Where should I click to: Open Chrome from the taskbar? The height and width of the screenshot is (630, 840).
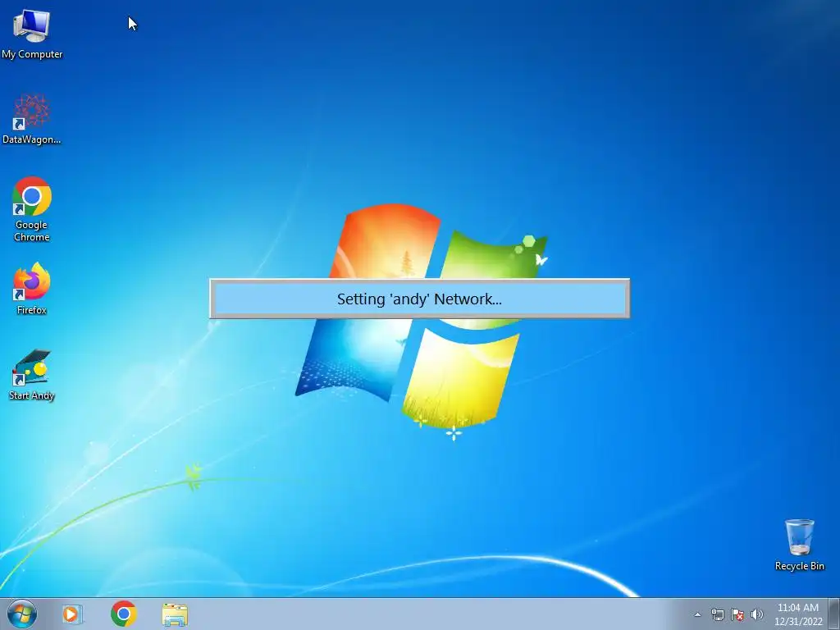pyautogui.click(x=124, y=614)
